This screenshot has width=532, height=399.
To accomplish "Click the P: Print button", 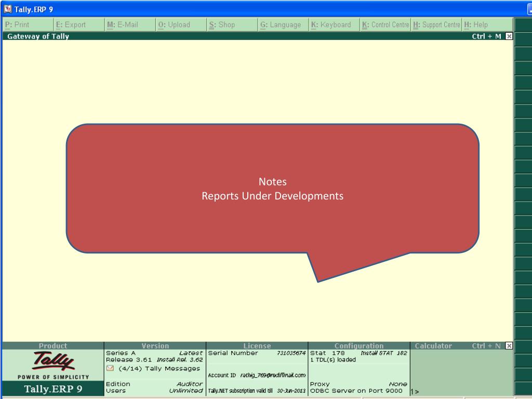I will pos(28,25).
